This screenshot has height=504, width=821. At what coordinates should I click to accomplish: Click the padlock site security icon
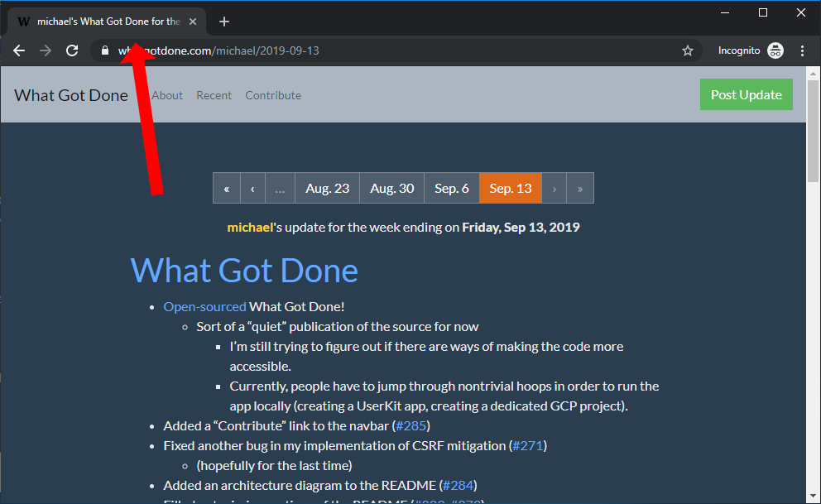point(105,50)
